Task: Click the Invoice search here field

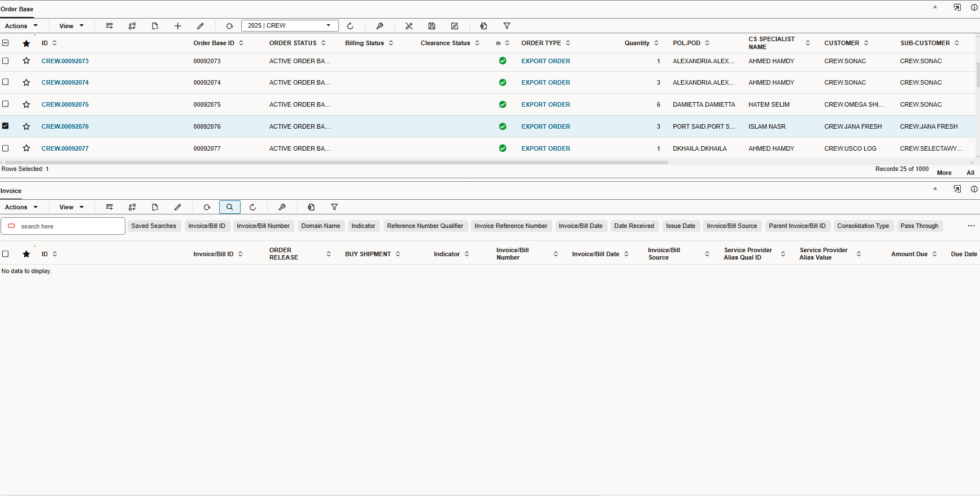Action: point(63,226)
